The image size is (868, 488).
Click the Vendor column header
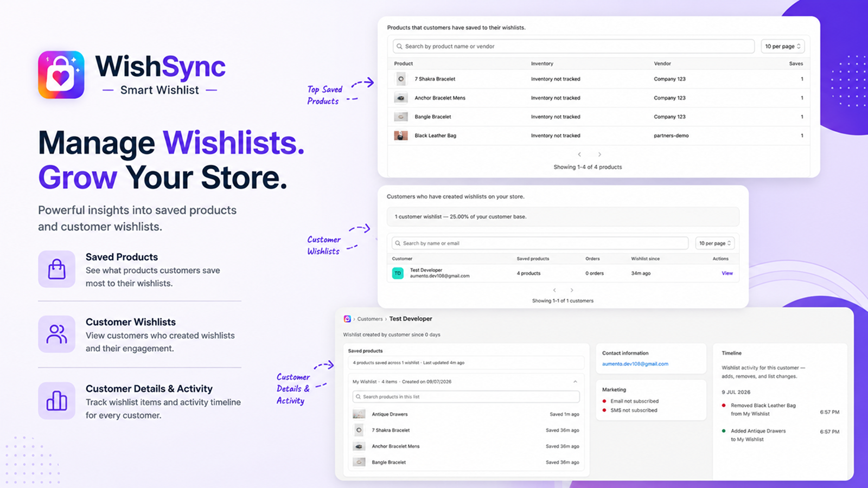(662, 63)
